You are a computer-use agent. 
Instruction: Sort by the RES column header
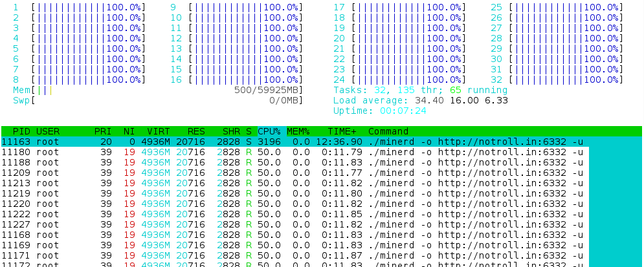tap(196, 131)
